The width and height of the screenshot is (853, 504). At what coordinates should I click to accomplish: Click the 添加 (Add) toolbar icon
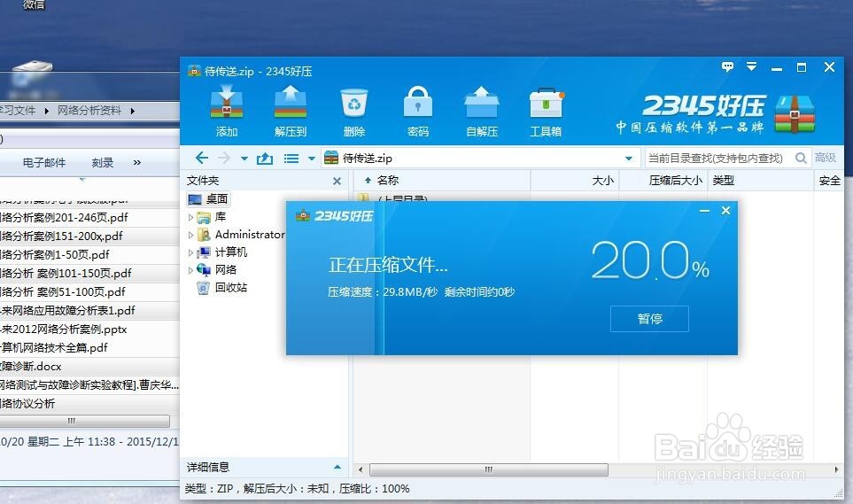tap(227, 111)
